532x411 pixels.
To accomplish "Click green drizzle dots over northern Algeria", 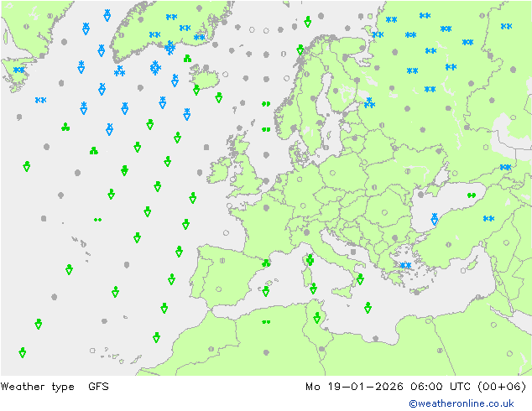I will (266, 322).
